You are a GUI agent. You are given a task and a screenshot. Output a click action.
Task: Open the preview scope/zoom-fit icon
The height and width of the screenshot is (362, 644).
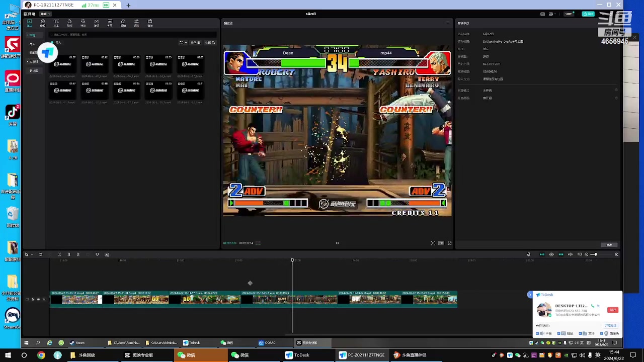click(433, 243)
